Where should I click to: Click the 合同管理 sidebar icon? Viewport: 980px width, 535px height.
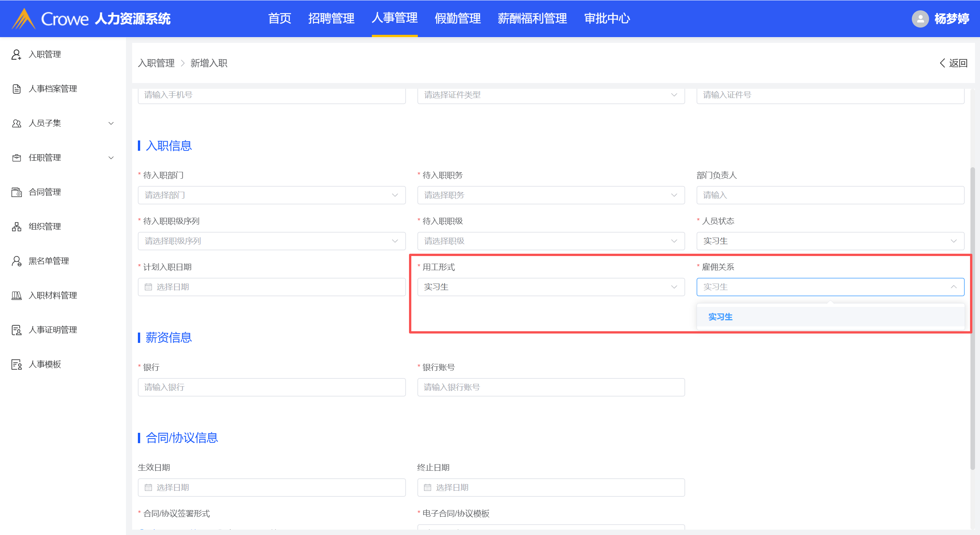coord(16,192)
